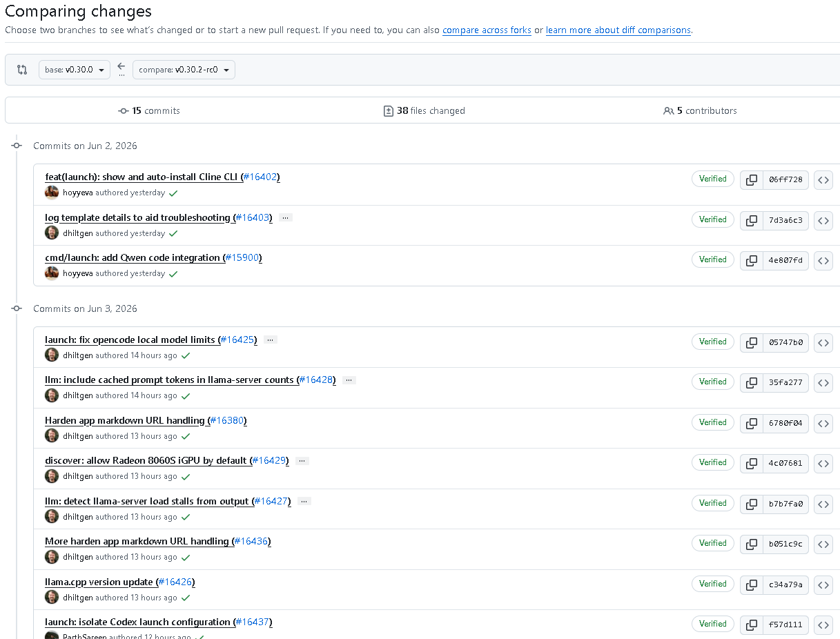Open the base: v0.30.0 dropdown
The height and width of the screenshot is (639, 840).
pos(75,70)
